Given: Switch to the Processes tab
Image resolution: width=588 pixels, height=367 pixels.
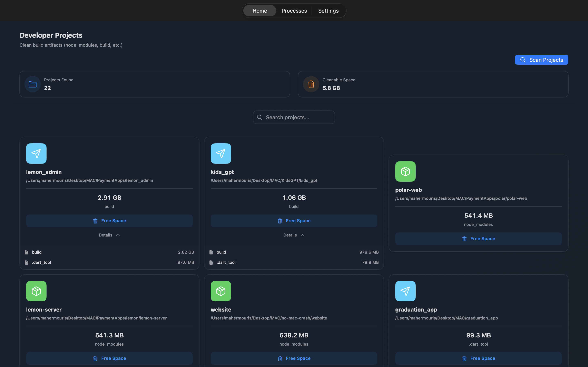Looking at the screenshot, I should coord(294,10).
